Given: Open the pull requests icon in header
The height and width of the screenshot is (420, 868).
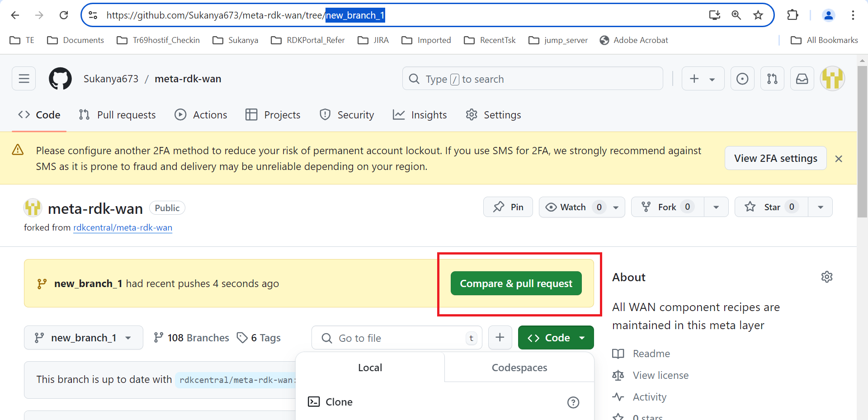Looking at the screenshot, I should (x=772, y=79).
